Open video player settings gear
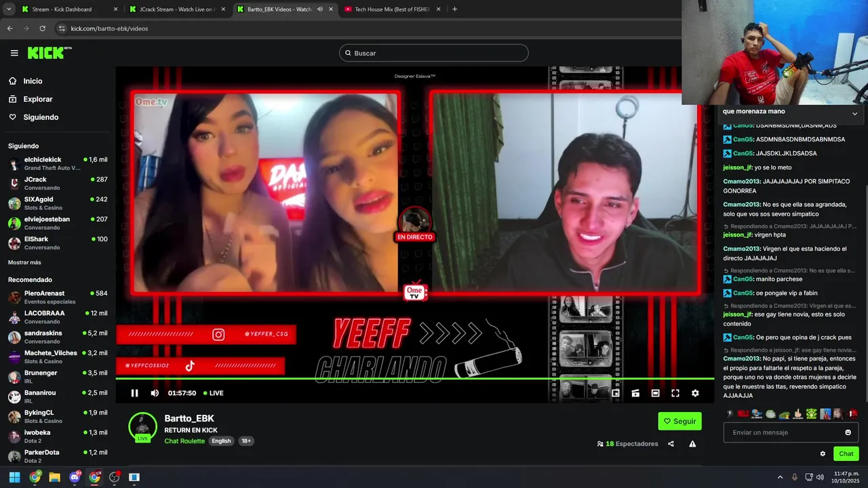The width and height of the screenshot is (868, 488). [695, 393]
